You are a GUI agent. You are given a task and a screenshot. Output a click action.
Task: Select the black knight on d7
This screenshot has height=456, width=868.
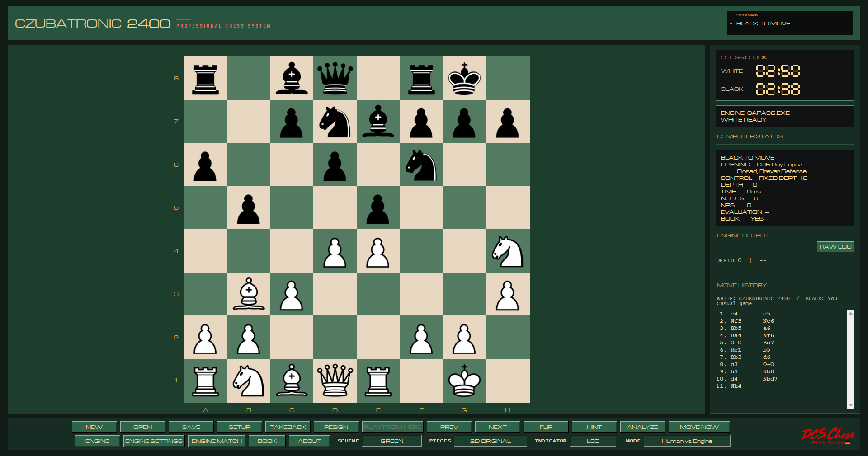(x=335, y=122)
